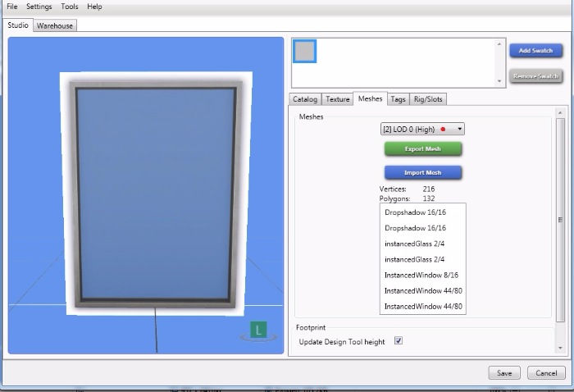This screenshot has height=392, width=574.
Task: Open the File menu
Action: pos(12,7)
